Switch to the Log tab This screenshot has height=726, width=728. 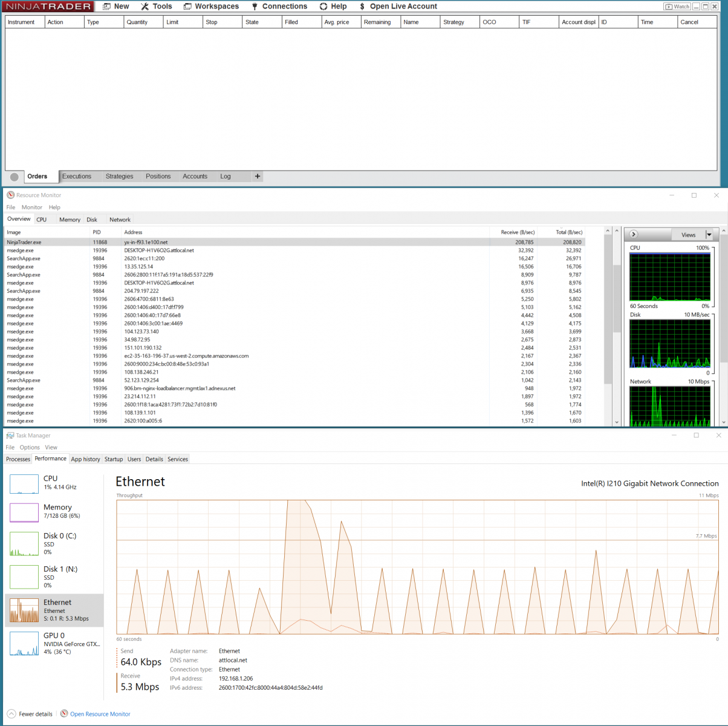pyautogui.click(x=226, y=176)
